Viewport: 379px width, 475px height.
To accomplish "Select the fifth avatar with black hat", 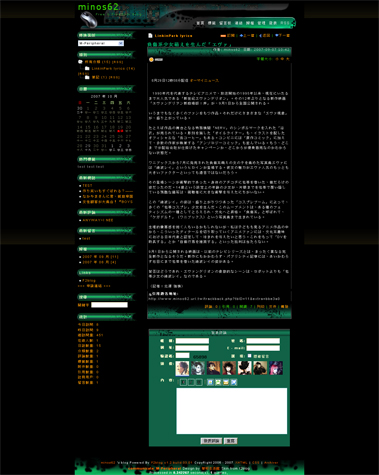I will [x=245, y=368].
